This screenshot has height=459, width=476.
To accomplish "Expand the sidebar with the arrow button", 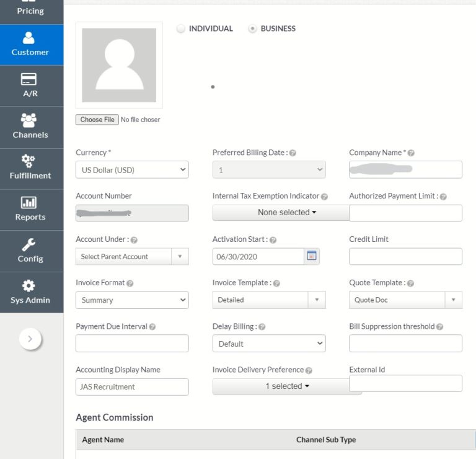I will (x=30, y=339).
